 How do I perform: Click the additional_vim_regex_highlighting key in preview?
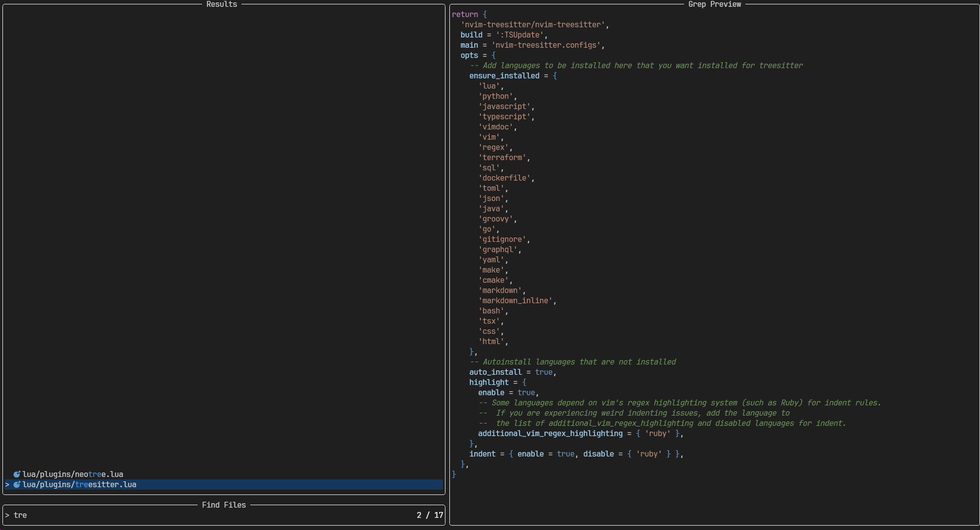550,434
